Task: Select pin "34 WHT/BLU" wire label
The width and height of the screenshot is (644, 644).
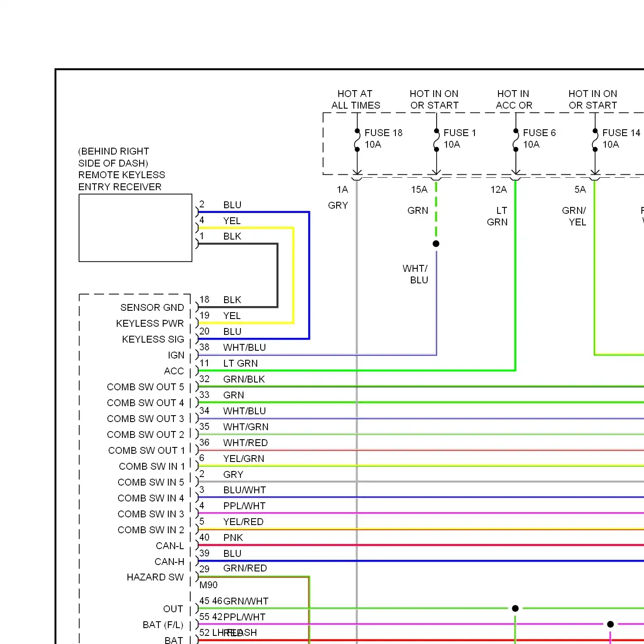Action: tap(233, 411)
